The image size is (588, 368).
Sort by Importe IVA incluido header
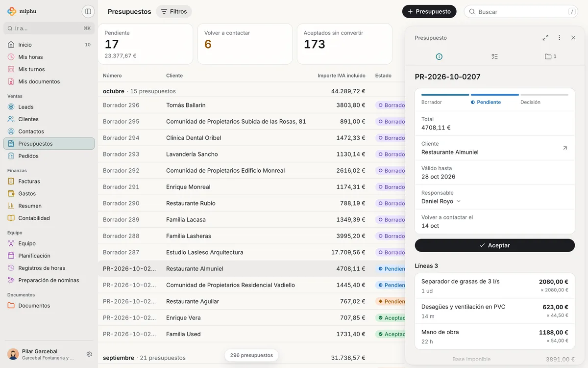(x=342, y=76)
